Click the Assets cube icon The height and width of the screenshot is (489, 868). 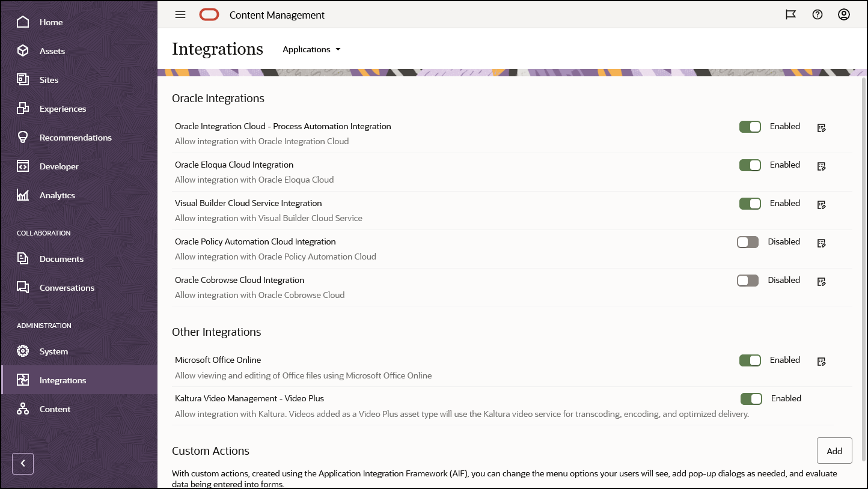pos(23,51)
